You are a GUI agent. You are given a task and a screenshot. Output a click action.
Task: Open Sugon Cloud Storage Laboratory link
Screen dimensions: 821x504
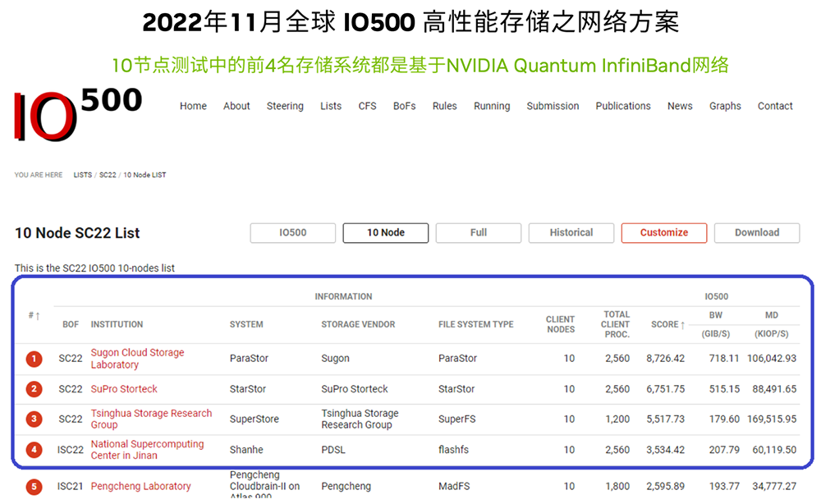pyautogui.click(x=137, y=359)
